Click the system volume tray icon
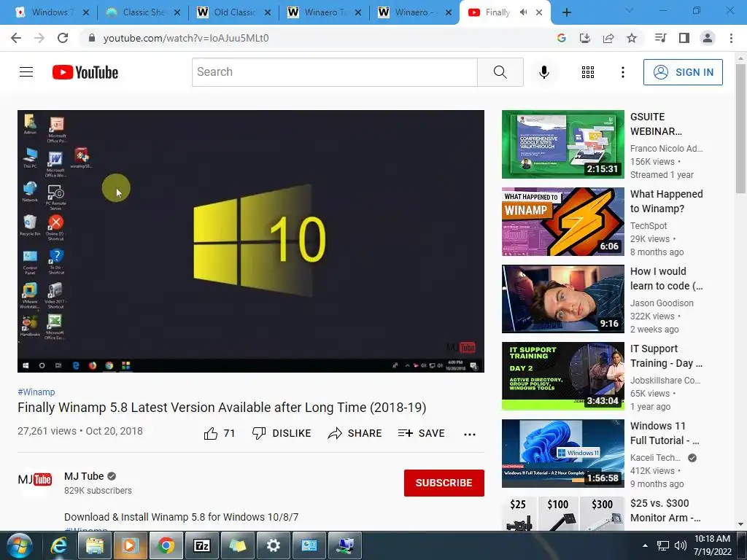Screen dimensions: 747x560 (681, 545)
